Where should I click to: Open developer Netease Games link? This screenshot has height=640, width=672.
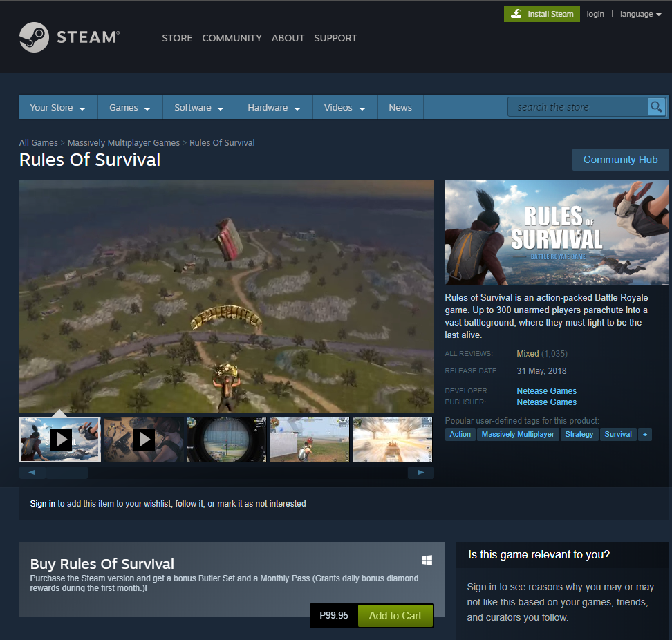(x=546, y=390)
